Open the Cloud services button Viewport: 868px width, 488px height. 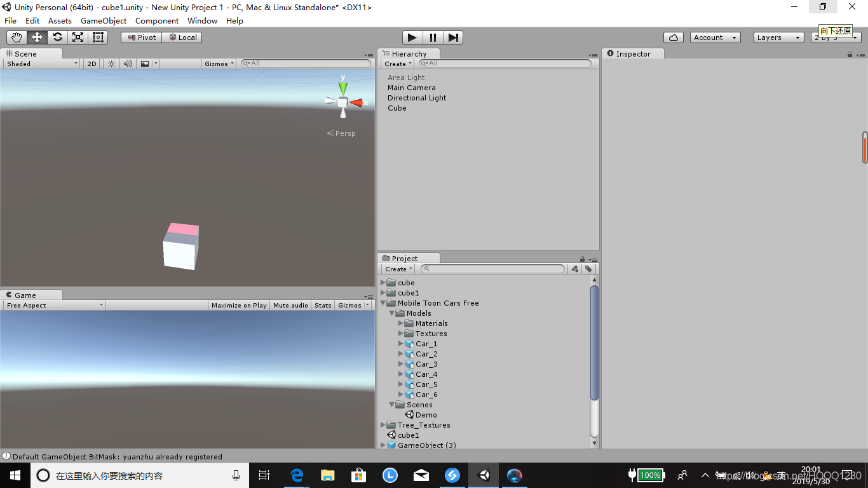coord(674,37)
